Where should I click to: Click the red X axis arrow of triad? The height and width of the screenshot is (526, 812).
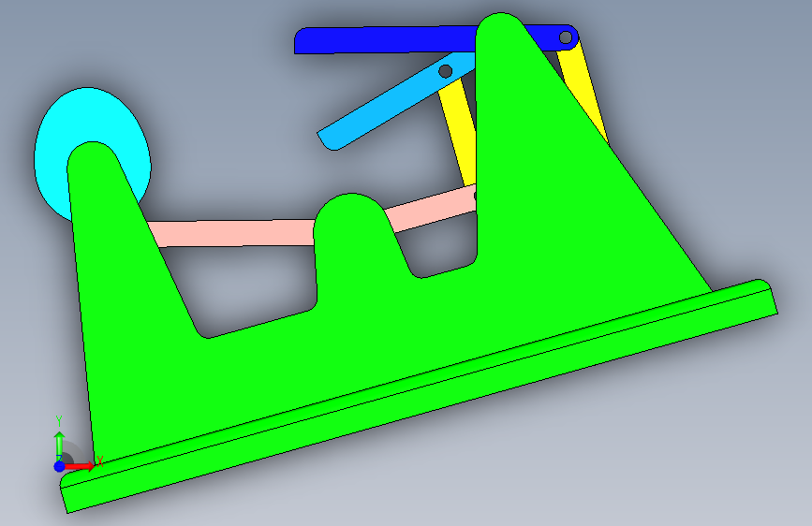click(x=82, y=466)
